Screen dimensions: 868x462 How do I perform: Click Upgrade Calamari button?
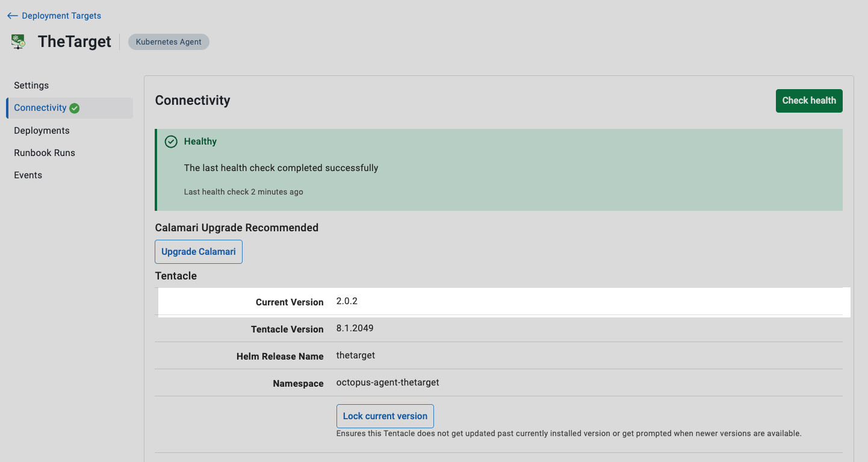199,252
